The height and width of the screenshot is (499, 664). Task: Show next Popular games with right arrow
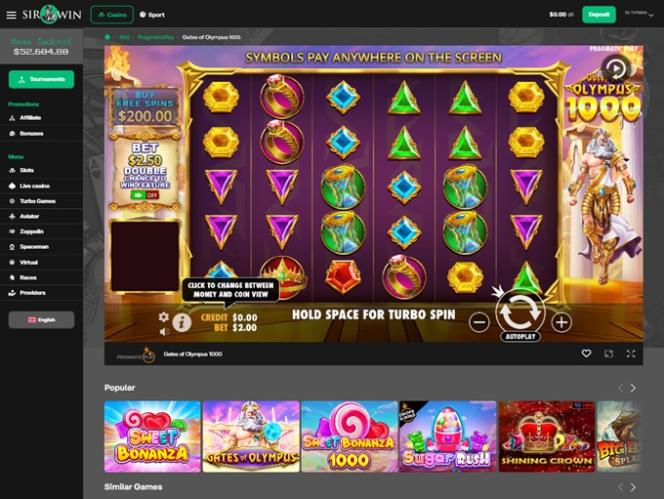click(x=633, y=388)
